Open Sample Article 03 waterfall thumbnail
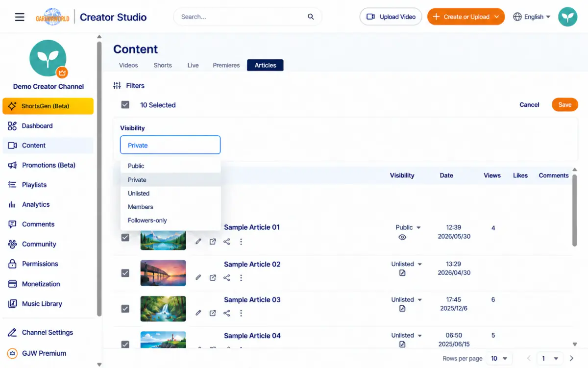Image resolution: width=588 pixels, height=368 pixels. 163,309
